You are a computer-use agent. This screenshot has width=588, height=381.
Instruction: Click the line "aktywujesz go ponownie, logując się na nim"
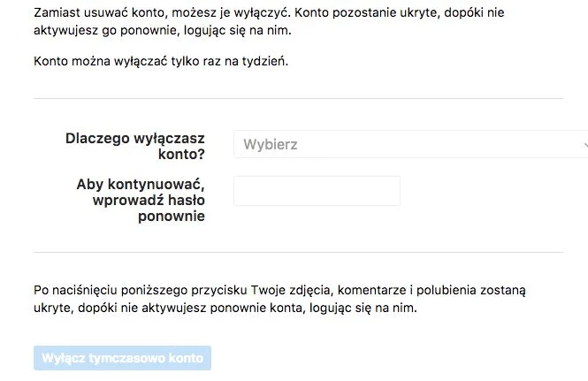click(x=163, y=30)
